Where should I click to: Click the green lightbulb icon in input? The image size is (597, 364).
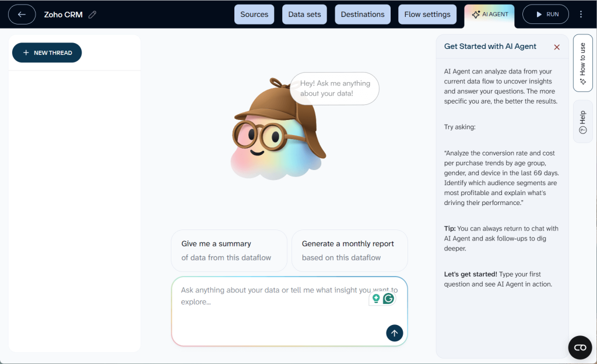click(376, 299)
